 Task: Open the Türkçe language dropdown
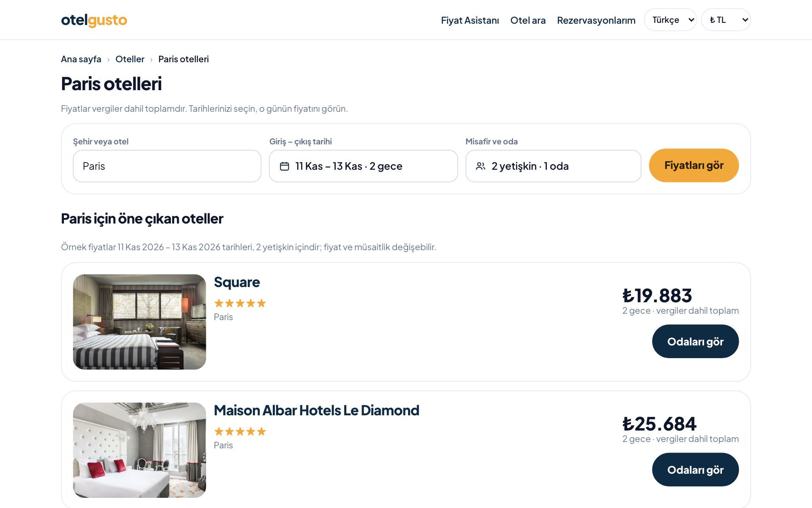[670, 20]
